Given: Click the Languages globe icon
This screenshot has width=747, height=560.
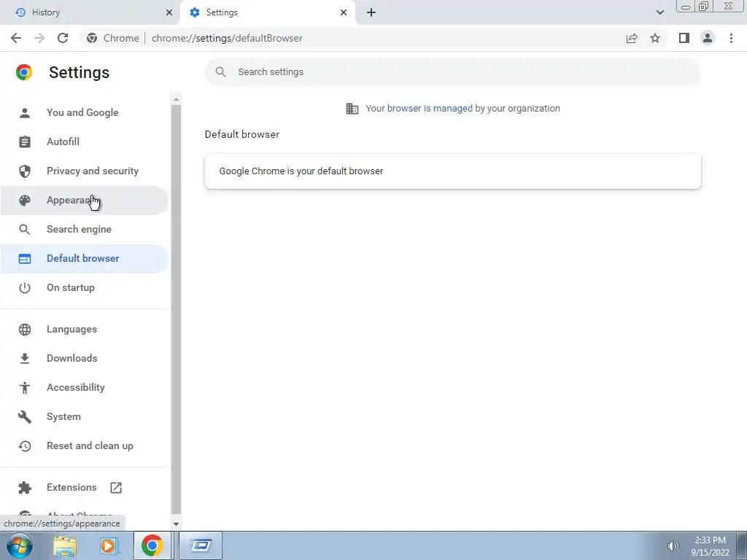Looking at the screenshot, I should (25, 330).
